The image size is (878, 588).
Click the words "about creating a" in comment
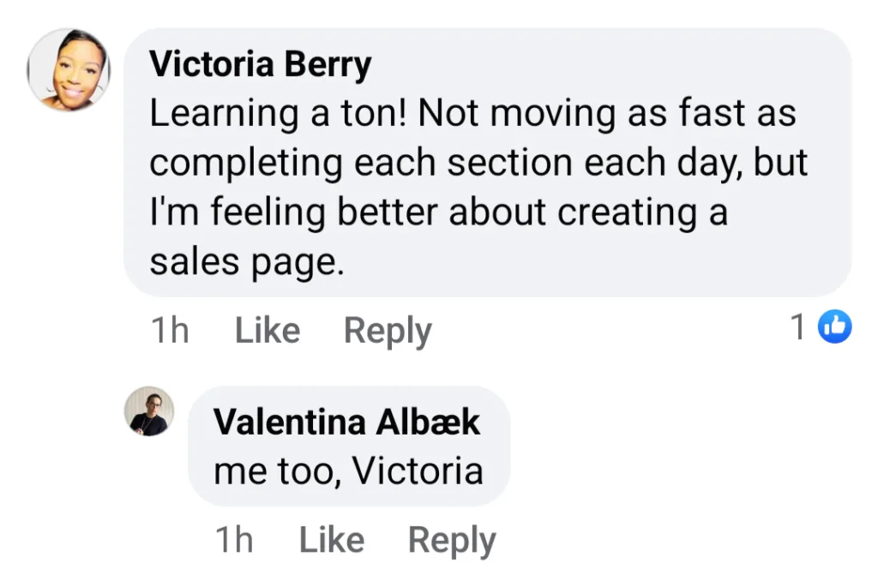[x=588, y=213]
